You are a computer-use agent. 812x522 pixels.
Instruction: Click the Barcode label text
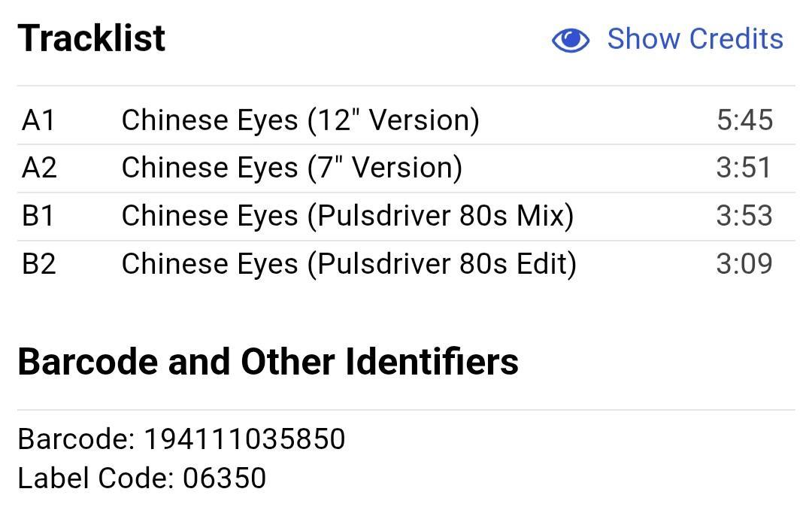76,439
